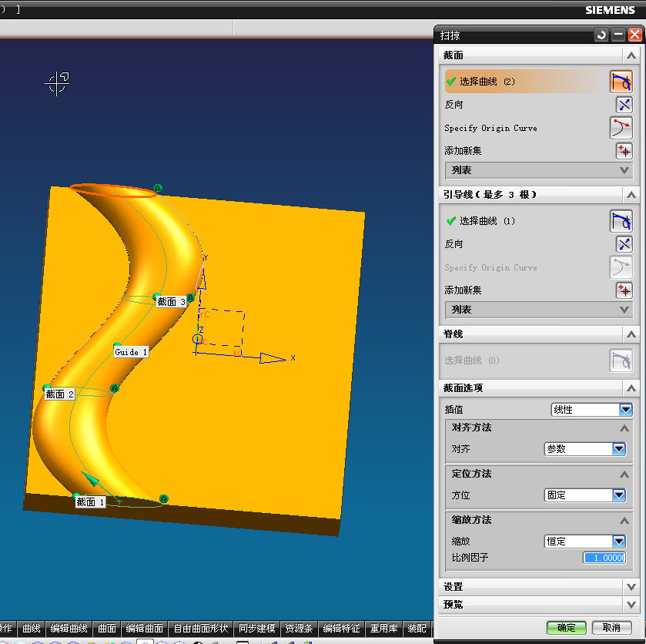This screenshot has height=644, width=646.
Task: Click the 确定 OK button
Action: tap(566, 628)
